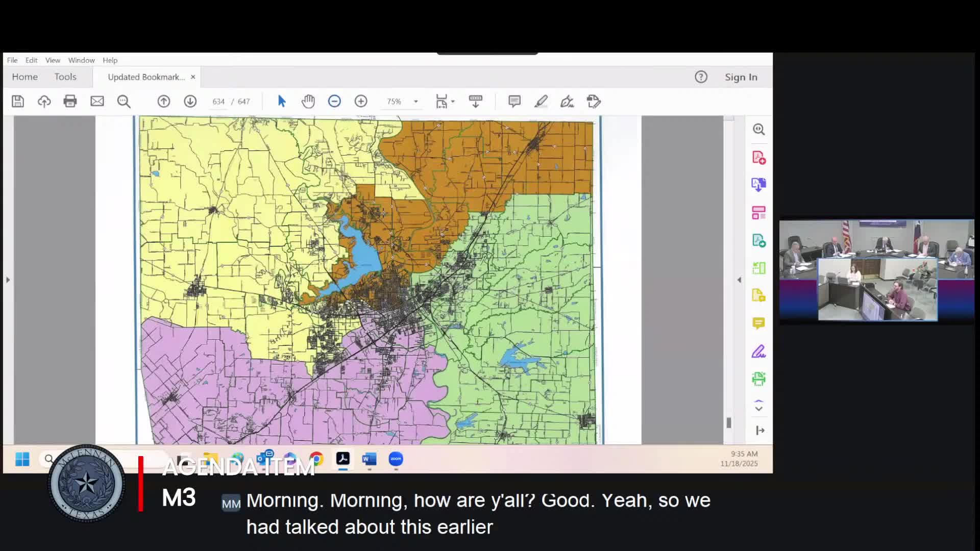Select the Hand pan tool
The image size is (980, 551).
308,102
